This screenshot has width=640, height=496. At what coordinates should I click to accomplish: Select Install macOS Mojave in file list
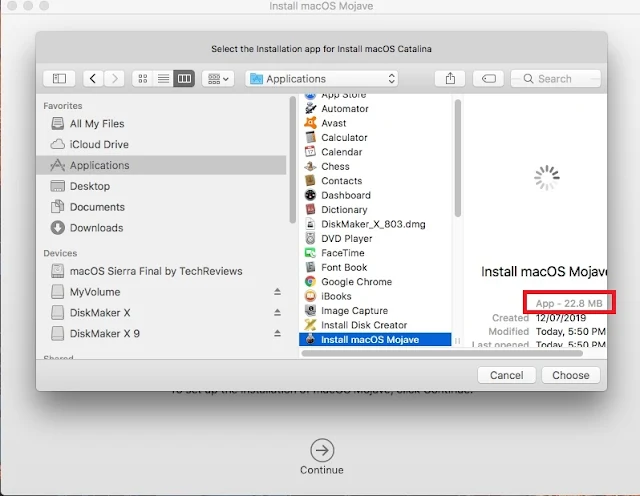(375, 340)
